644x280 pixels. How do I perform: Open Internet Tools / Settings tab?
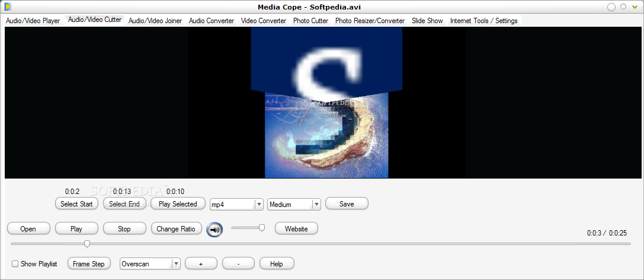[484, 21]
